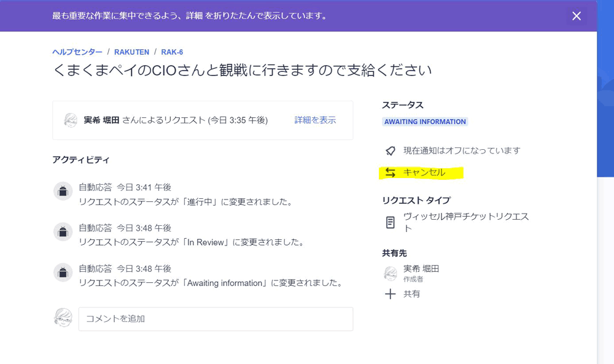Click the transition arrows icon beside キャンセル

(390, 172)
